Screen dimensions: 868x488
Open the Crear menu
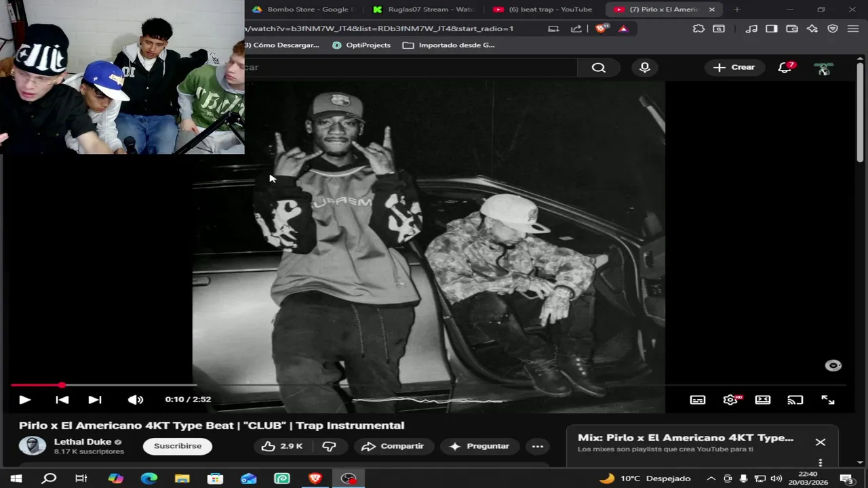coord(734,67)
